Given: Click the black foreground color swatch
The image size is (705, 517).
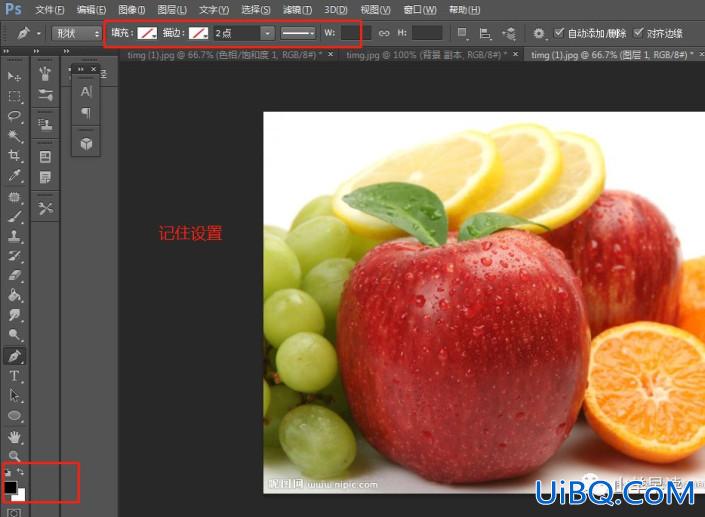Looking at the screenshot, I should coord(10,487).
